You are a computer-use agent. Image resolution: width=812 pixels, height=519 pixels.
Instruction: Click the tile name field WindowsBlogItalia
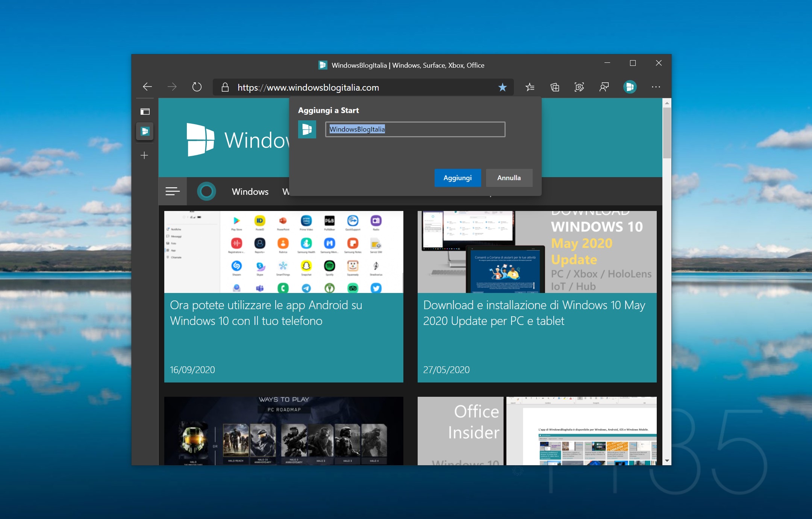pos(415,129)
